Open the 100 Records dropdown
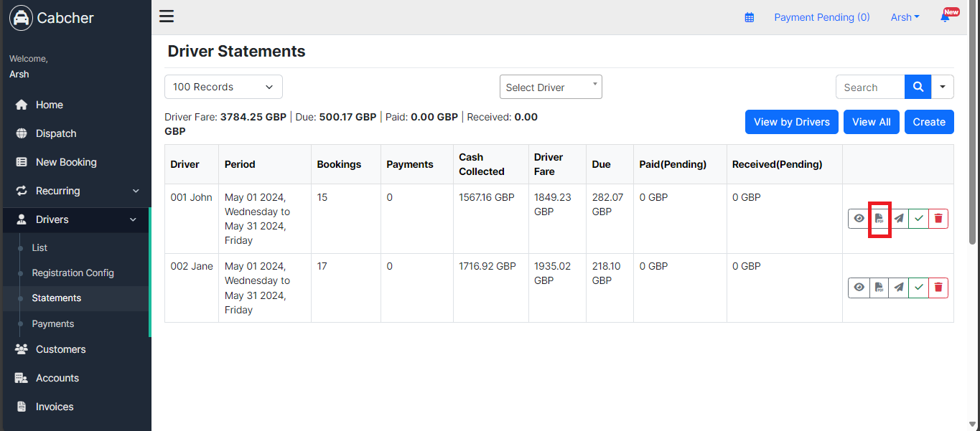 pos(223,87)
